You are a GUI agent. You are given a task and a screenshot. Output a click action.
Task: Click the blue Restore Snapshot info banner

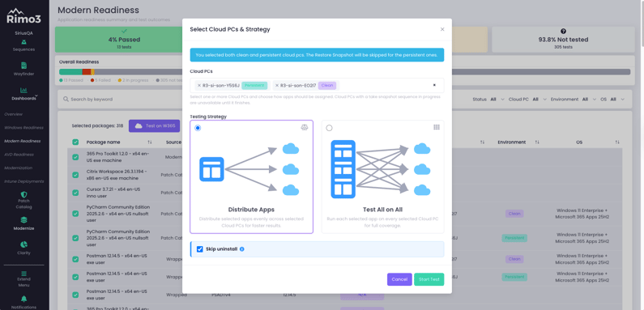[x=317, y=54]
